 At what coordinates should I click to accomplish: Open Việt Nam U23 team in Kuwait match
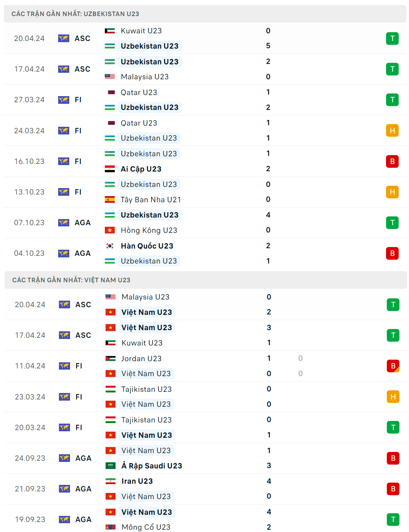pyautogui.click(x=147, y=327)
